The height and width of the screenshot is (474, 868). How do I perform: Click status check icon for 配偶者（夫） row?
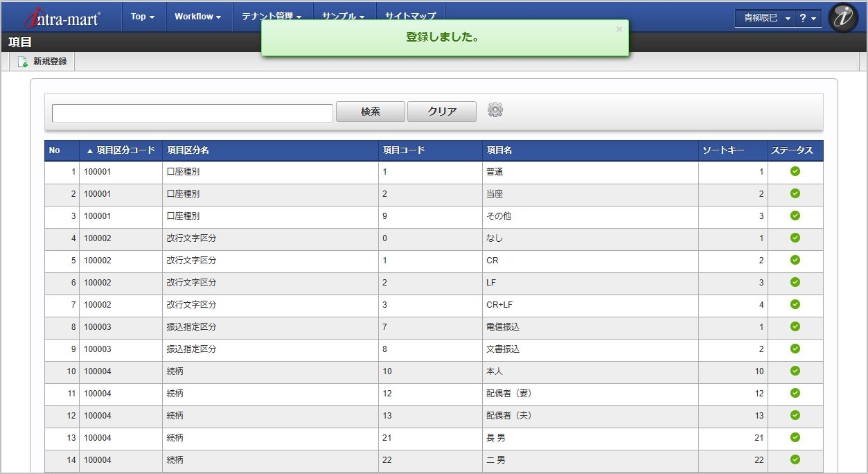(x=795, y=415)
